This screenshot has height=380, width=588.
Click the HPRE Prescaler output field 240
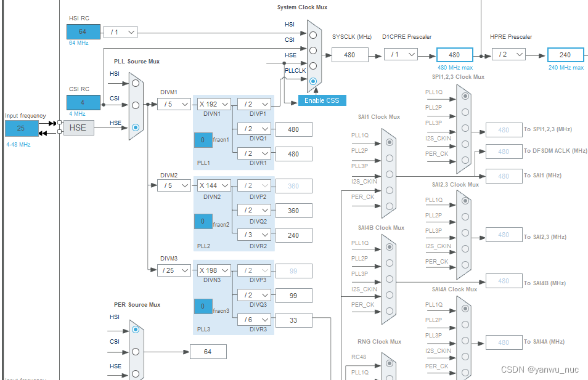click(x=565, y=55)
